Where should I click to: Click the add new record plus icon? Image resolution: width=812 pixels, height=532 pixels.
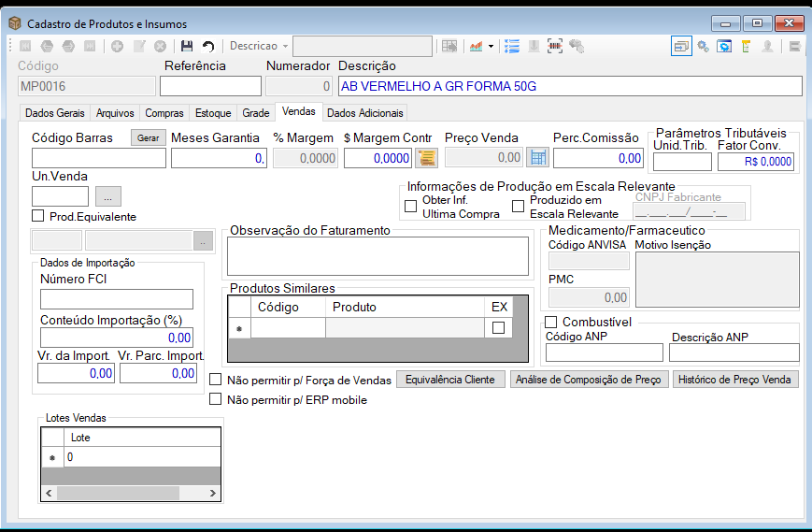(118, 46)
